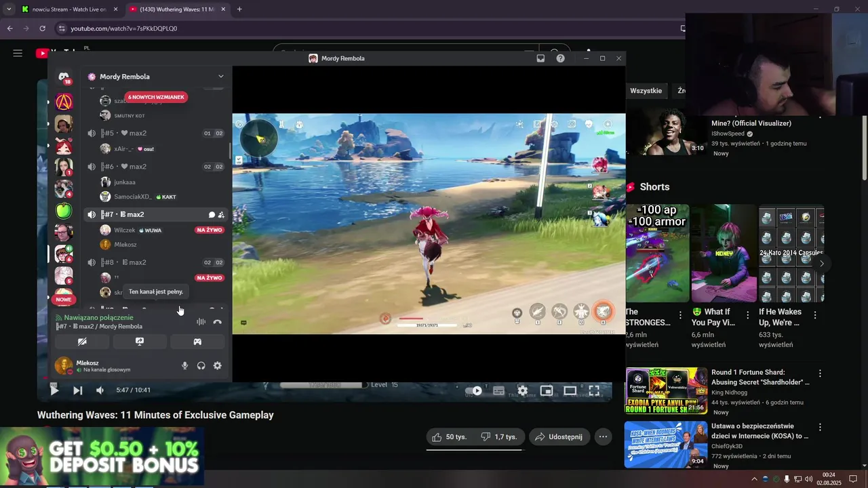Open Ustawa o bezpieczeństwie dzieci video
The image size is (868, 488).
666,444
